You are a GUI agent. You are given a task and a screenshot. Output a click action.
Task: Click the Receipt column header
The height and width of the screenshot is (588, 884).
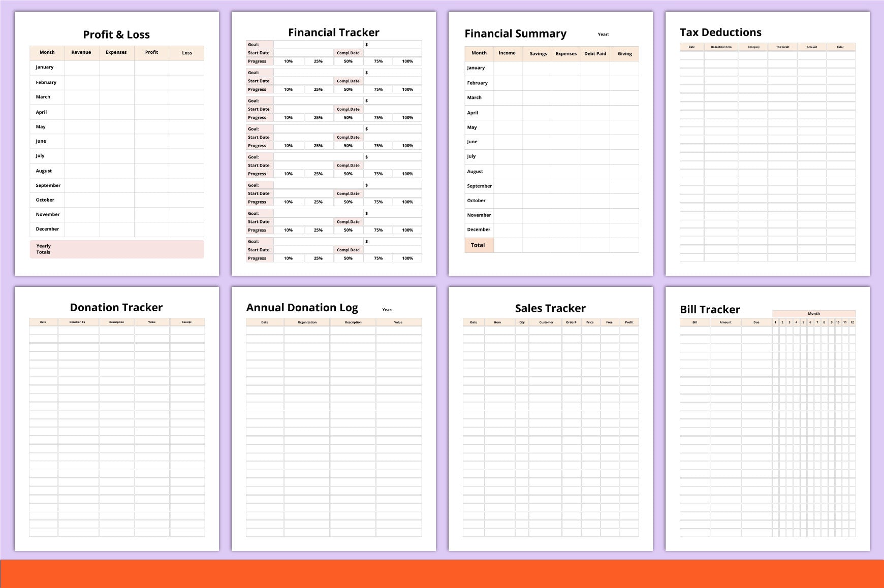pos(187,322)
